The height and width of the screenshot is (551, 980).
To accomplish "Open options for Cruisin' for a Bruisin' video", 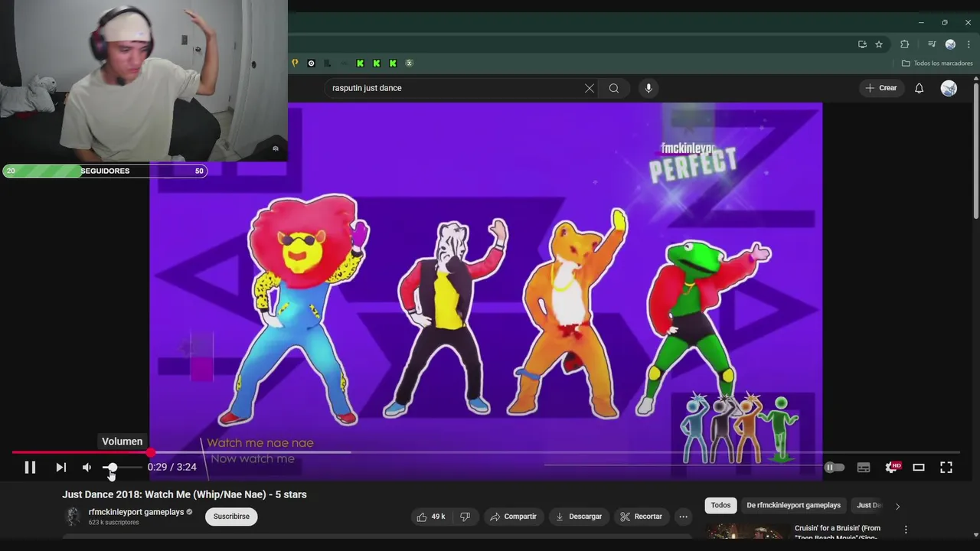I will 906,530.
